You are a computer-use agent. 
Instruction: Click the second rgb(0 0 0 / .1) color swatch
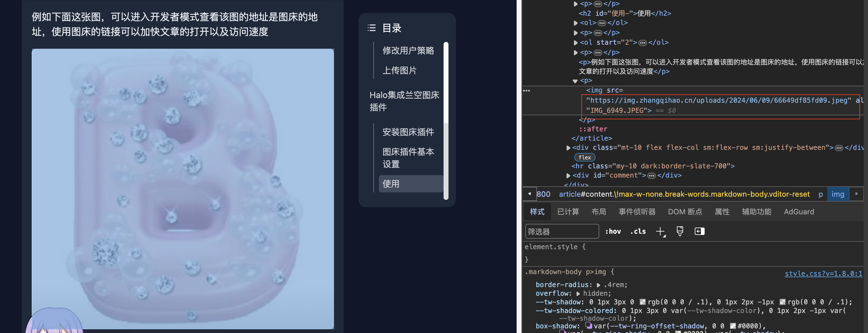[783, 302]
